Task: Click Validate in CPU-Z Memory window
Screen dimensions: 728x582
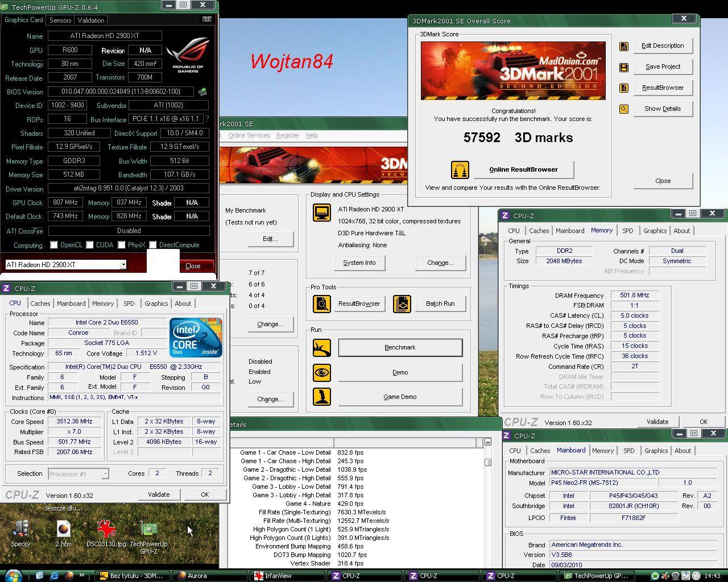Action: [657, 422]
